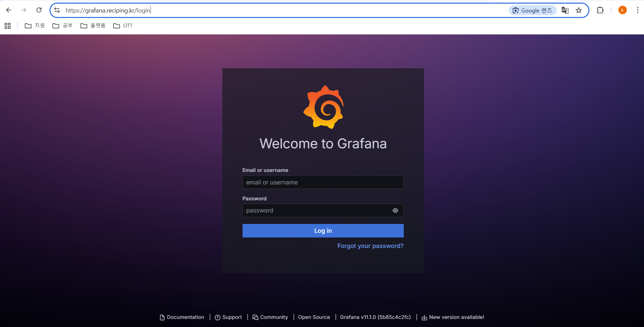Go back to the previous page
Image resolution: width=644 pixels, height=327 pixels.
coord(9,10)
